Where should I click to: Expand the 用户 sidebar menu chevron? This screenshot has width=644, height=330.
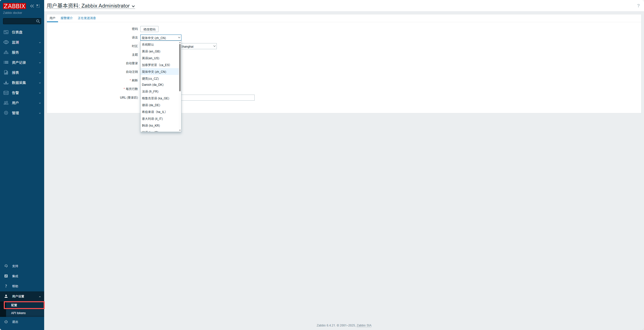click(x=40, y=103)
